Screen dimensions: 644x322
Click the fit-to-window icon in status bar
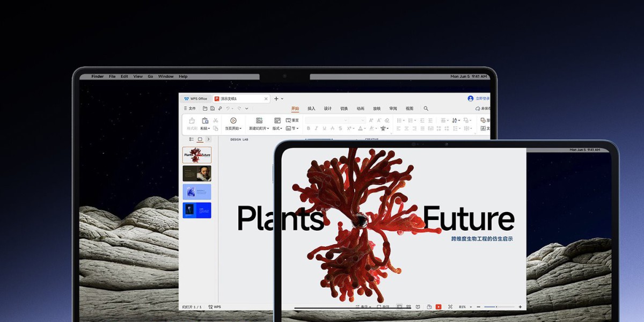click(450, 306)
